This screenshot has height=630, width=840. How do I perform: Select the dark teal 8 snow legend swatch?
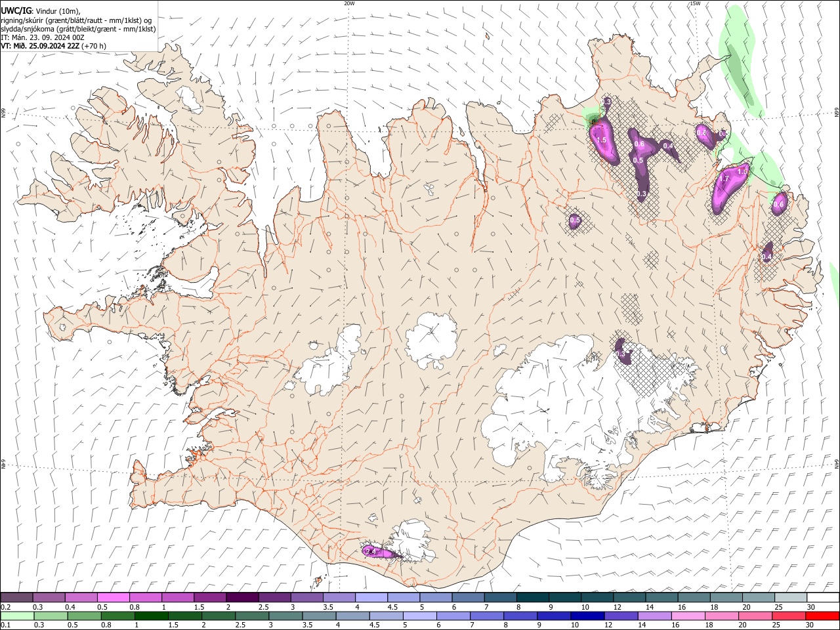click(x=532, y=597)
